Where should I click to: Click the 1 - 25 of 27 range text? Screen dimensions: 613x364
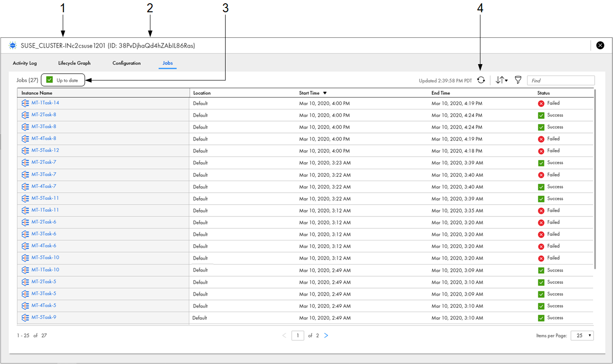click(x=32, y=336)
